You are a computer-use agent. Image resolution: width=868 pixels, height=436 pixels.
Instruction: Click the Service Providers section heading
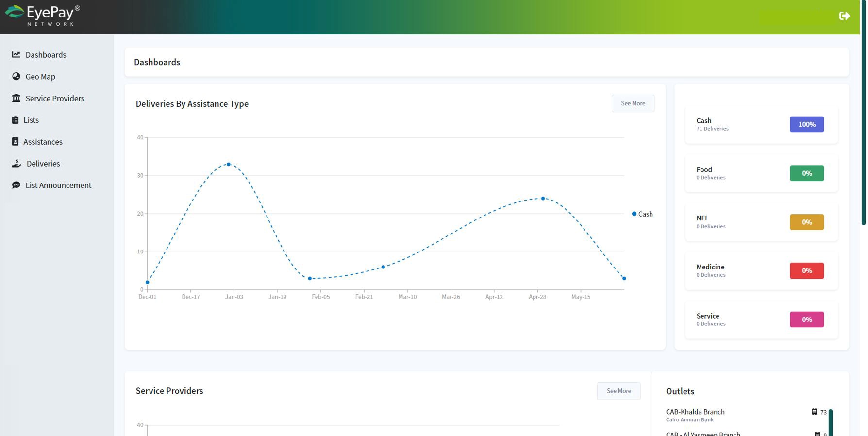(169, 391)
